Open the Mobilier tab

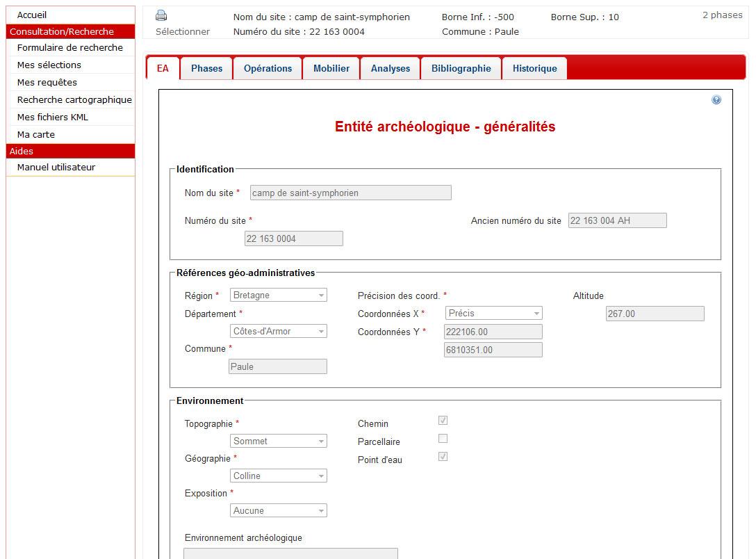click(331, 69)
